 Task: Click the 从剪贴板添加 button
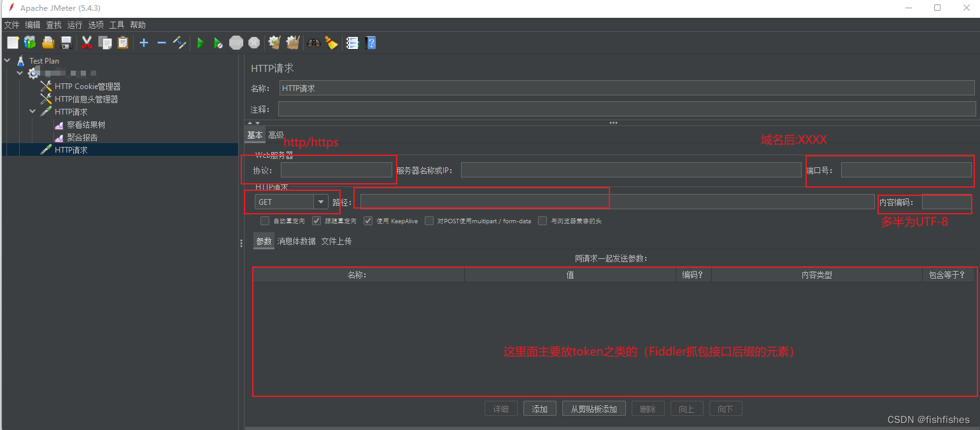[x=594, y=409]
